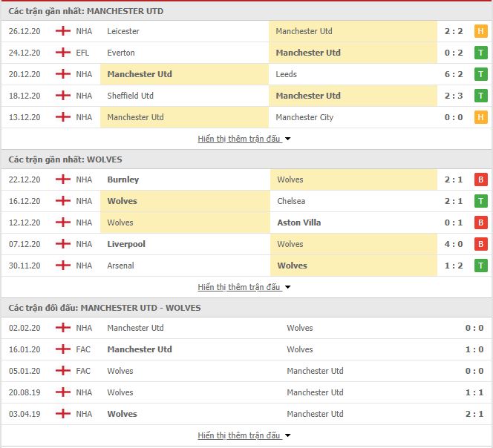Image resolution: width=493 pixels, height=448 pixels.
Task: Click the Wolves recent matches section header
Action: tap(65, 159)
